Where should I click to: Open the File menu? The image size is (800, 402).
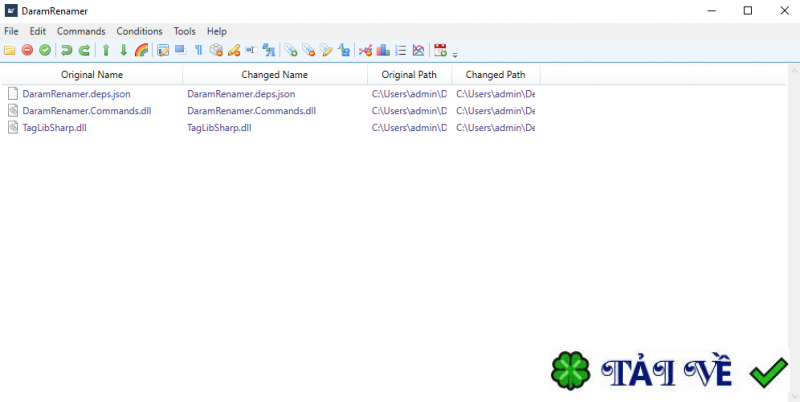(x=11, y=31)
